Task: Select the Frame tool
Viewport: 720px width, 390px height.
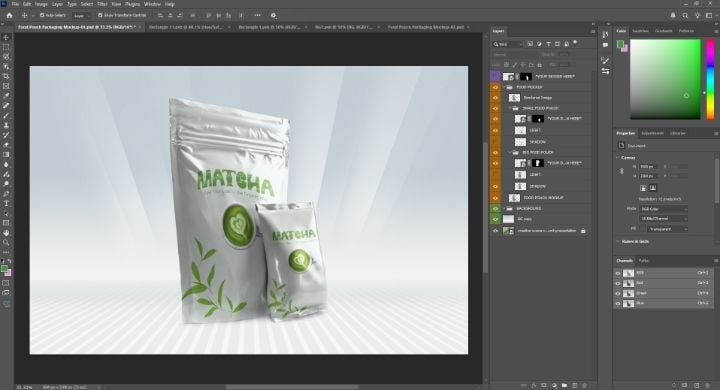Action: (x=6, y=86)
